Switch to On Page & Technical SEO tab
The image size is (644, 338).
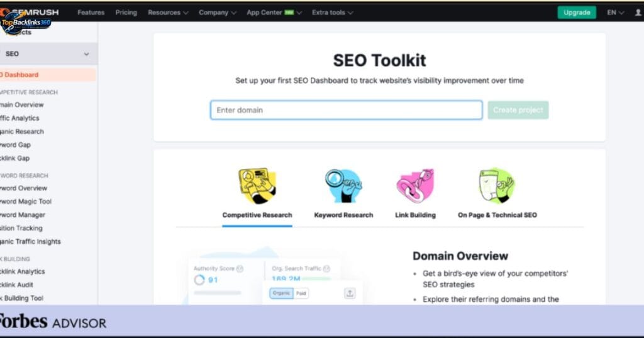pos(497,215)
